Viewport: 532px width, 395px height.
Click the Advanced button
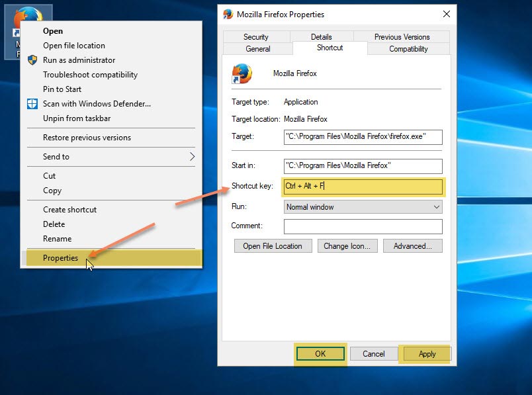click(413, 246)
